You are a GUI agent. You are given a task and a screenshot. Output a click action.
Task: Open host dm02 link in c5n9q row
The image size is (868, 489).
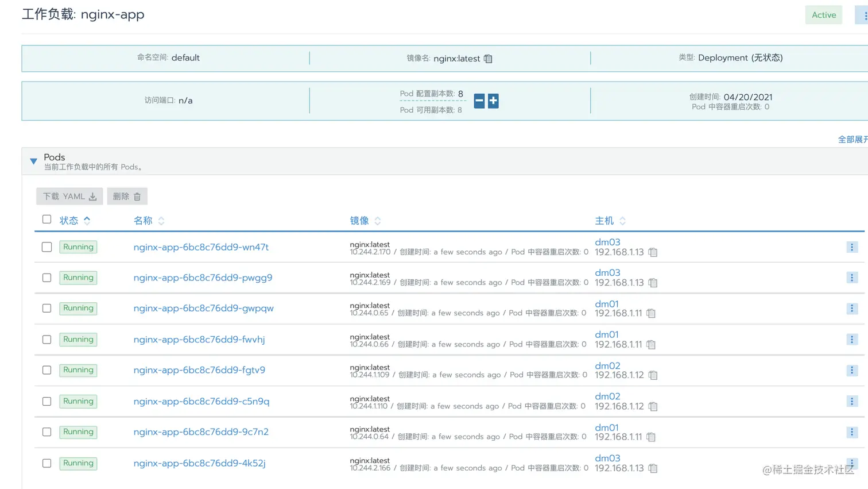pyautogui.click(x=607, y=396)
